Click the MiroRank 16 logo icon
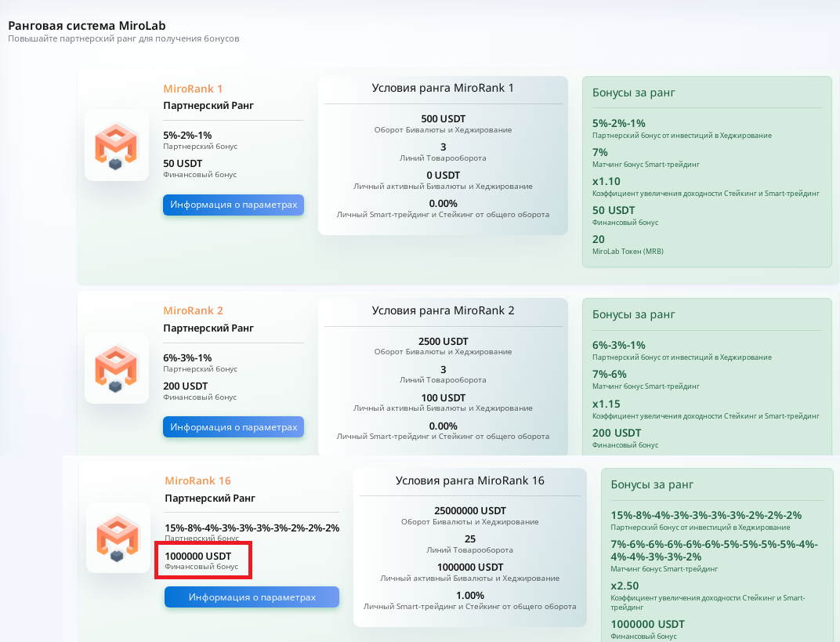The width and height of the screenshot is (840, 642). coord(118,538)
